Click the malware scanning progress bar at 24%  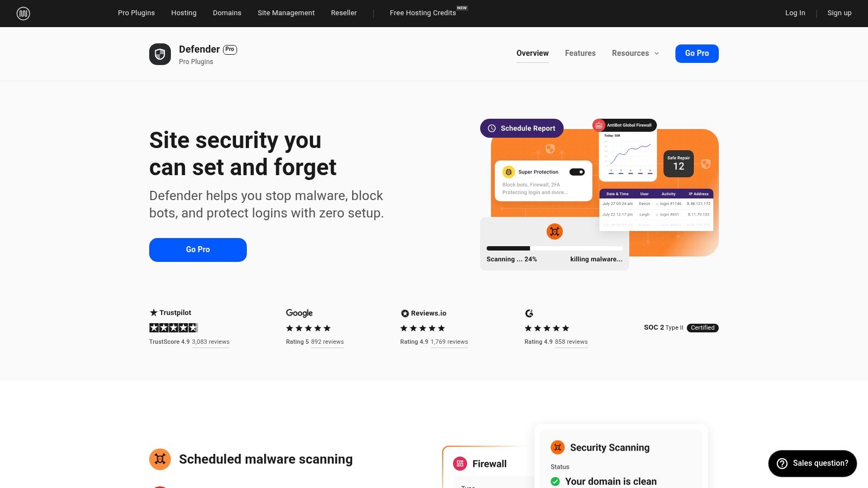[554, 248]
